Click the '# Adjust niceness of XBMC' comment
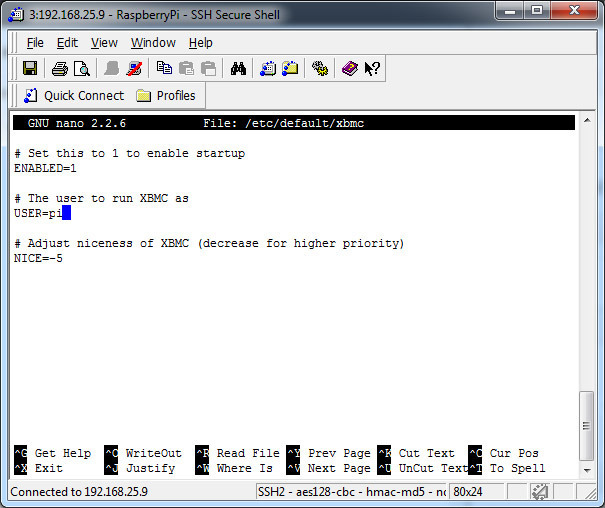This screenshot has height=508, width=605. (x=209, y=243)
